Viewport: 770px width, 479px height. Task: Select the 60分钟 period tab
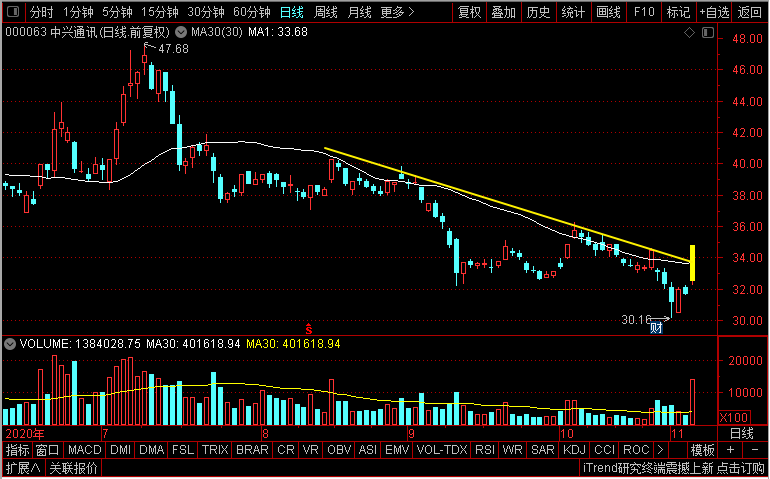pyautogui.click(x=251, y=12)
